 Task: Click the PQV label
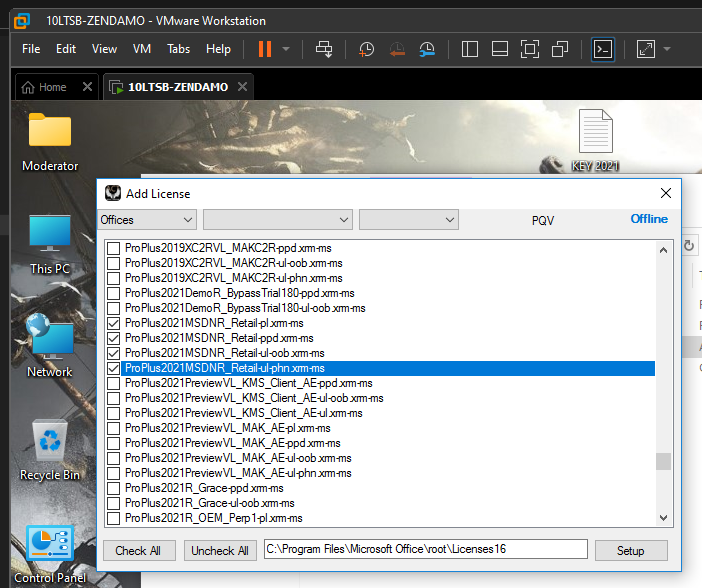(x=543, y=220)
